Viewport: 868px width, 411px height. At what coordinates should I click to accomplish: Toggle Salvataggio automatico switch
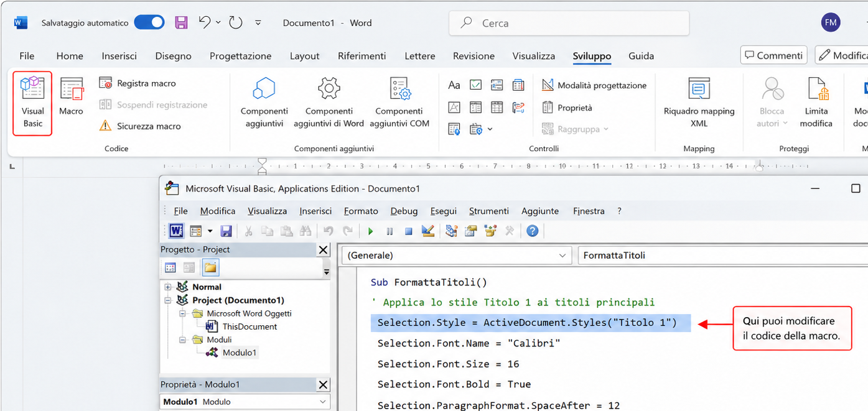tap(149, 23)
